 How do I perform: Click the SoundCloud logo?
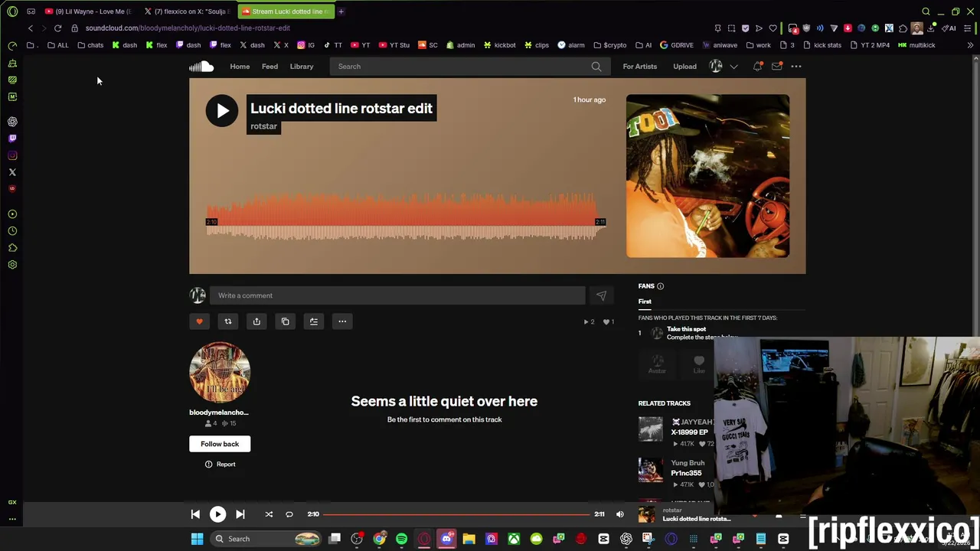pos(201,67)
